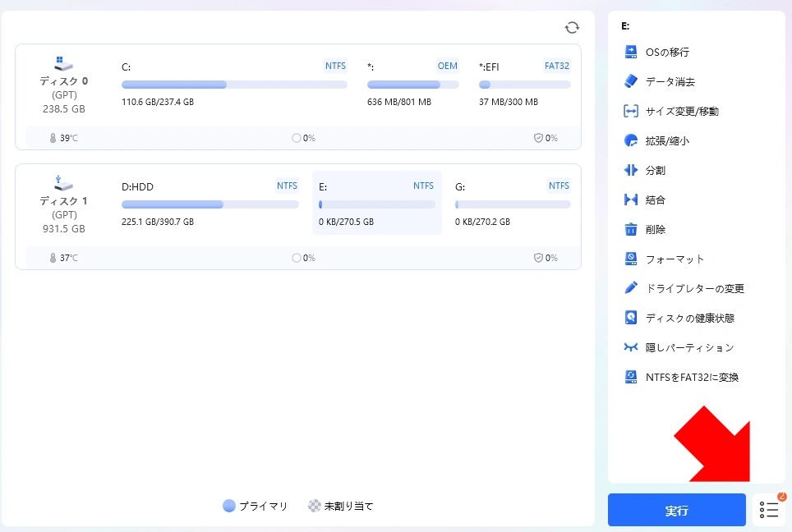Click the 結合 merge icon

(631, 199)
